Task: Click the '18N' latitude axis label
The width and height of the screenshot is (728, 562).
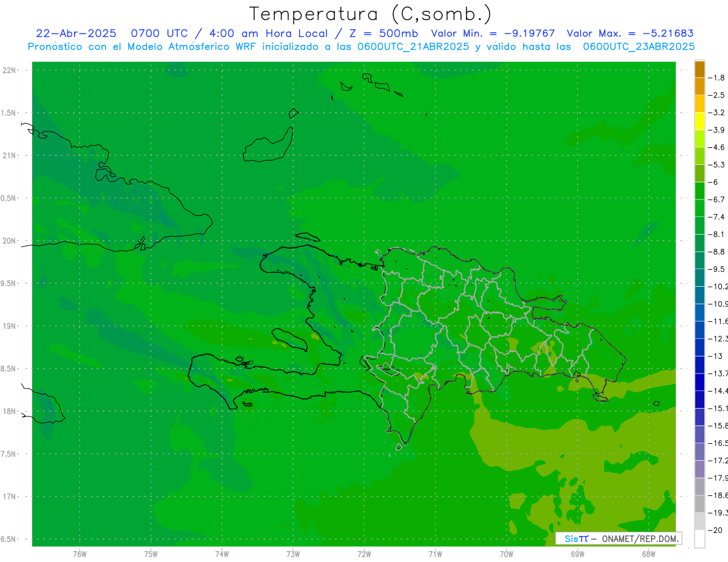Action: coord(10,411)
